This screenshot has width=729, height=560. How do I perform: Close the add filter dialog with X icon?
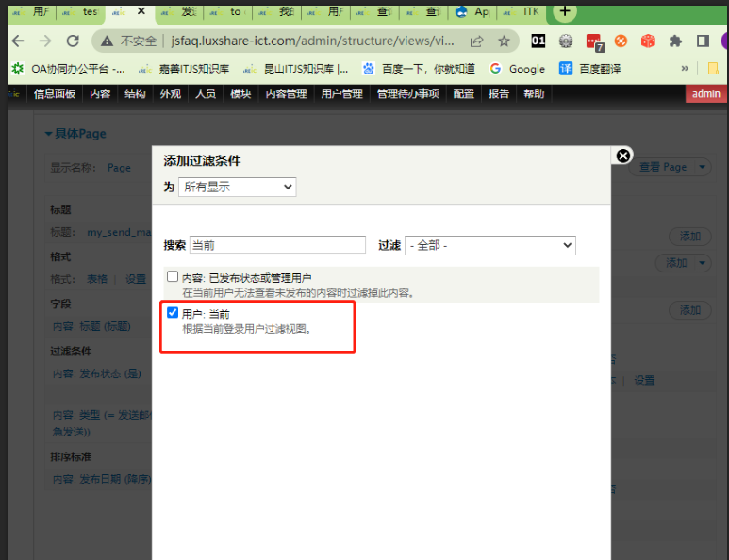click(622, 156)
